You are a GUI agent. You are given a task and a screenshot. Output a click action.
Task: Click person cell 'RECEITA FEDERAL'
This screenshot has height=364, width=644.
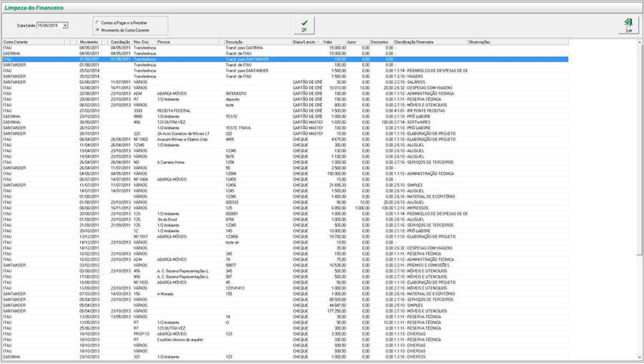174,110
